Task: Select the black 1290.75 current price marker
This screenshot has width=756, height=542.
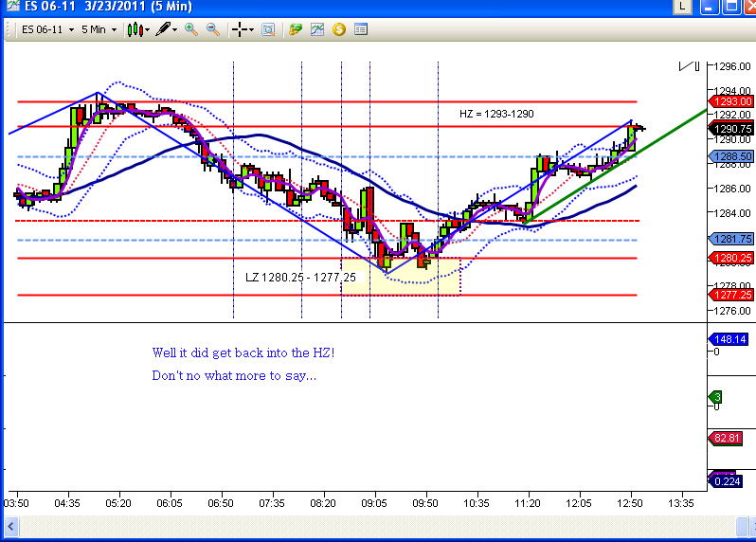Action: 732,129
